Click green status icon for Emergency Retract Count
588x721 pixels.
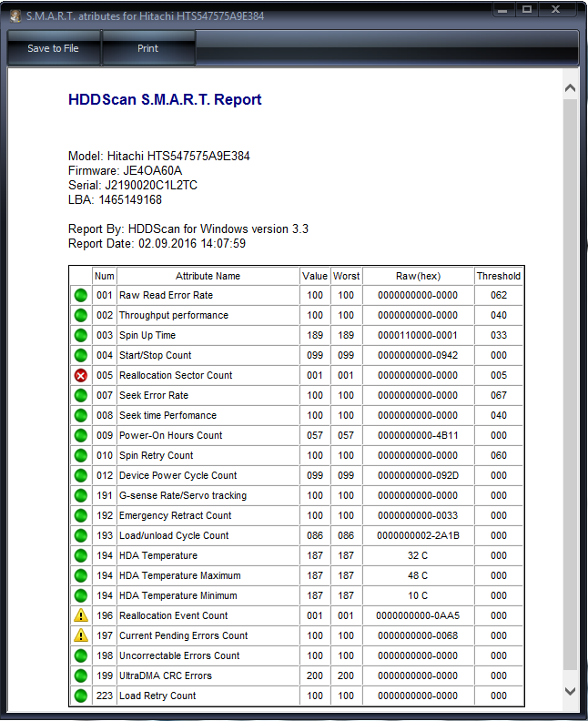click(x=81, y=515)
